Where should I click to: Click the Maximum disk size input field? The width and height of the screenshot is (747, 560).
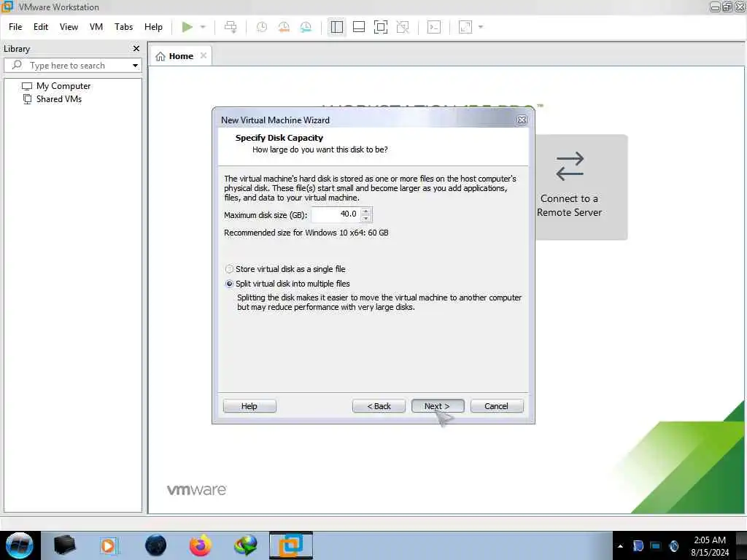(335, 214)
